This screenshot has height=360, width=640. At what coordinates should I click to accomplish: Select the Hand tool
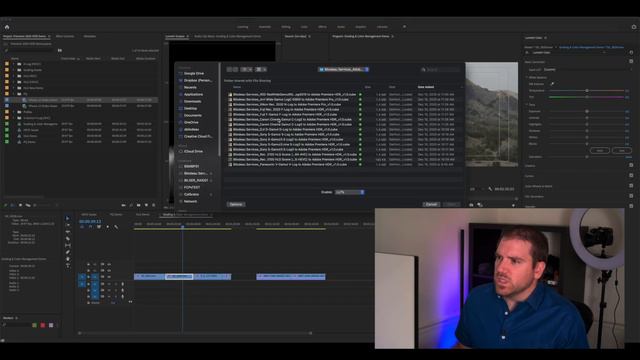(x=68, y=259)
